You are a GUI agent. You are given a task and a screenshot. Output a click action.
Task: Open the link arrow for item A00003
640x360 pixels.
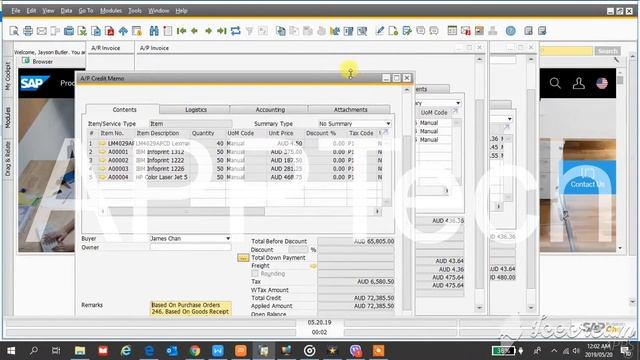tap(102, 169)
